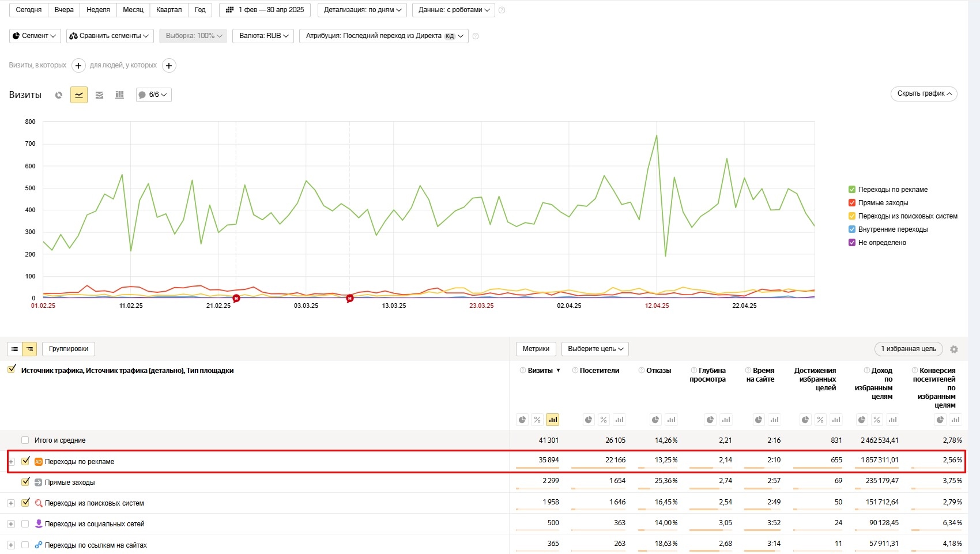Viewport: 980px width, 554px height.
Task: Switch the Визиты chart to pie view
Action: tap(59, 95)
